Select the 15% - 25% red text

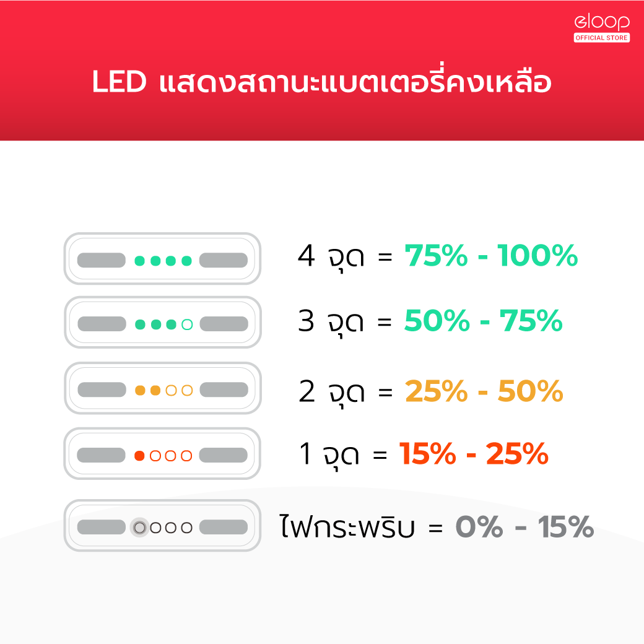pos(474,455)
